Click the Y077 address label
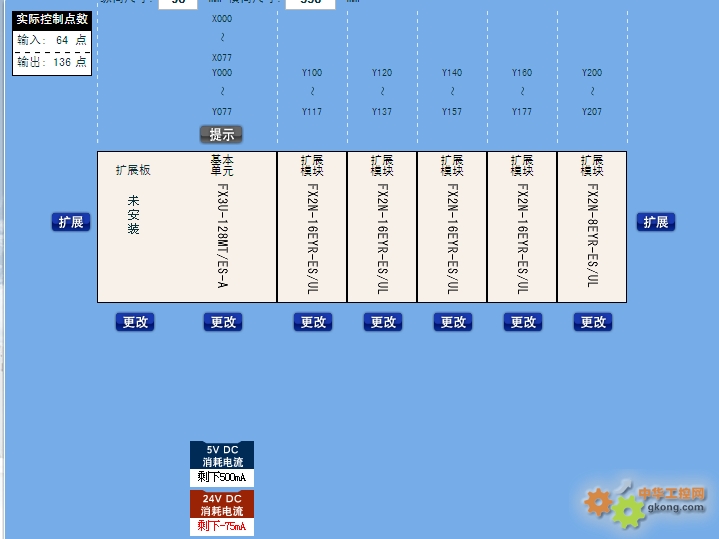Screen dimensions: 719x539 click(x=222, y=111)
